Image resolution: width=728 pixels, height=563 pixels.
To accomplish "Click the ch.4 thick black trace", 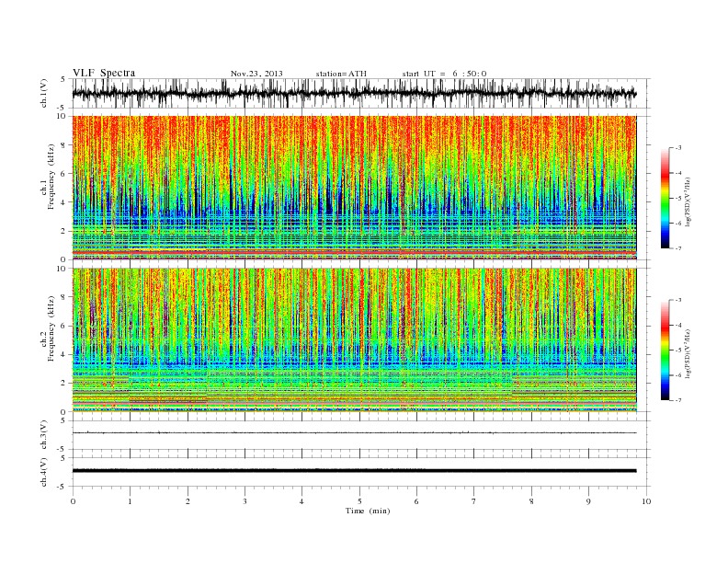I will [x=354, y=471].
